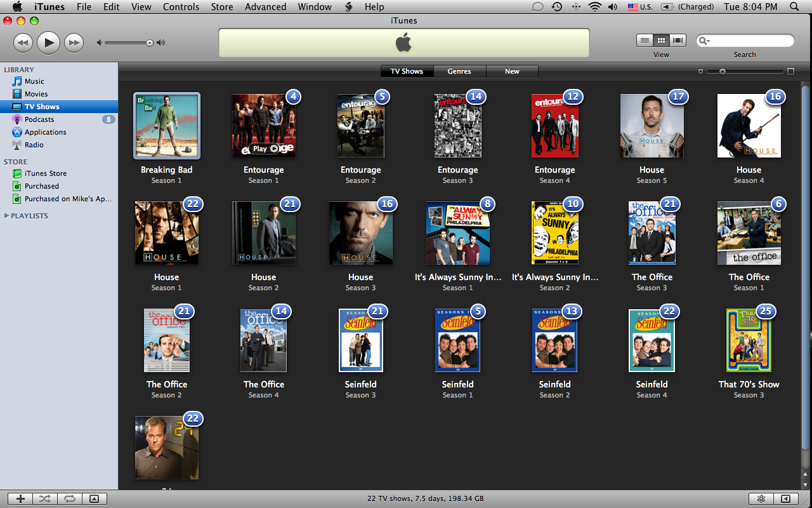Click the next track forward button
The image size is (812, 508).
74,43
